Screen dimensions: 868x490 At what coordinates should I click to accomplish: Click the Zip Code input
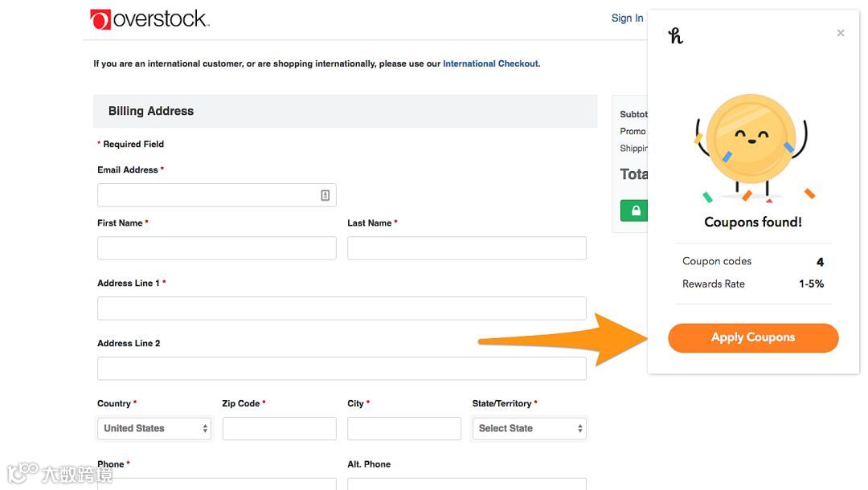(x=279, y=428)
